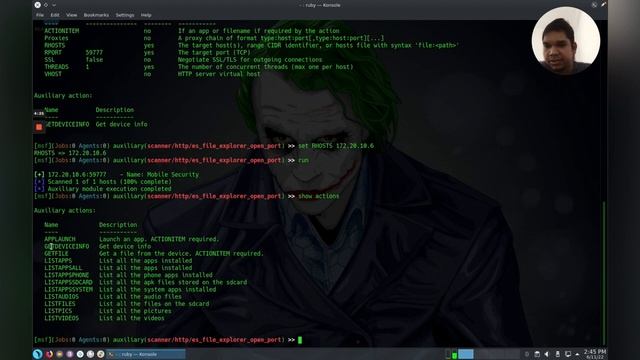
Task: Open the Help menu
Action: coord(146,15)
